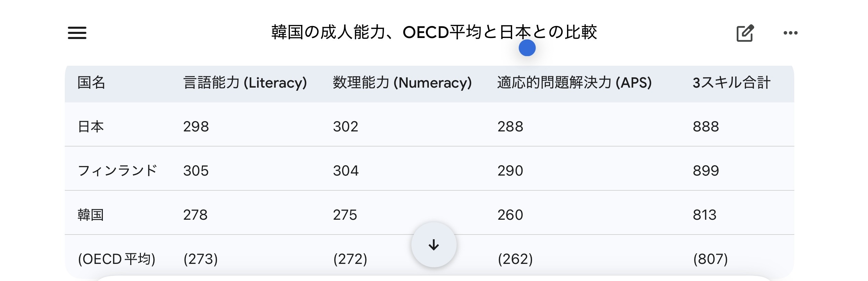The width and height of the screenshot is (868, 281).
Task: Click the フィンランド row label
Action: [117, 170]
